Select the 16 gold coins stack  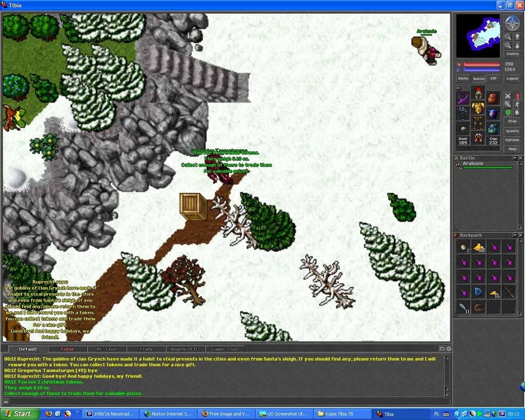pyautogui.click(x=494, y=292)
